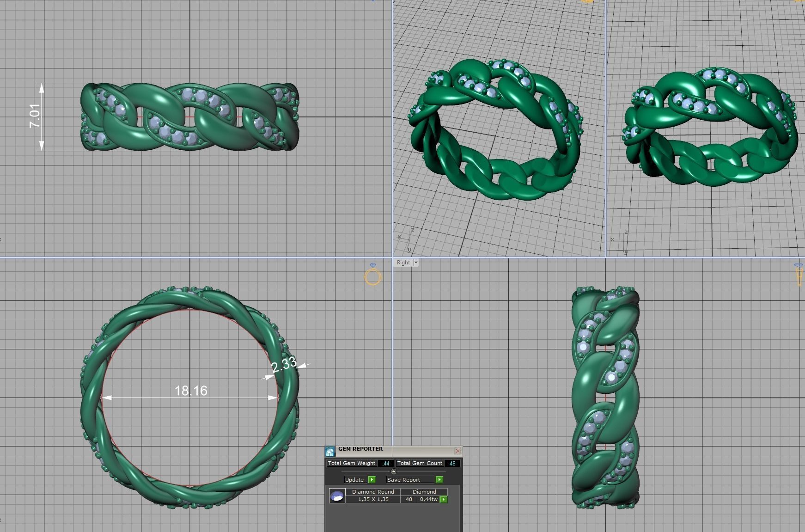Click the Gem Reporter panel icon
805x532 pixels.
329,451
